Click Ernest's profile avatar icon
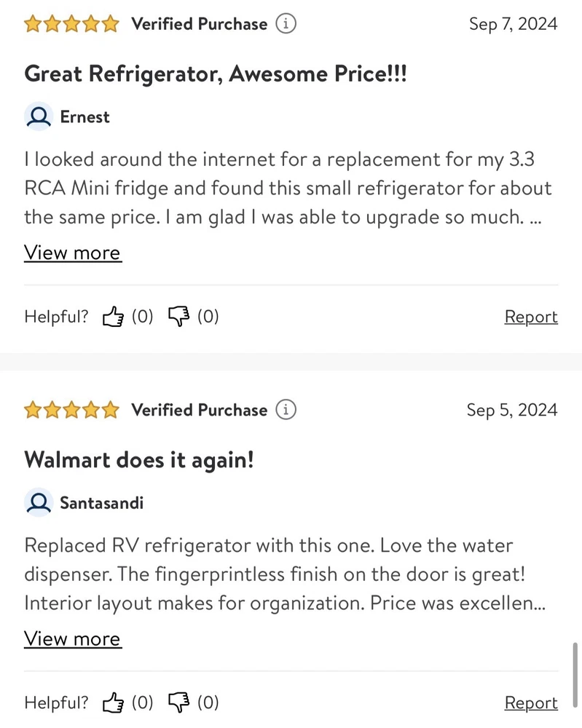This screenshot has width=582, height=728. click(x=38, y=116)
